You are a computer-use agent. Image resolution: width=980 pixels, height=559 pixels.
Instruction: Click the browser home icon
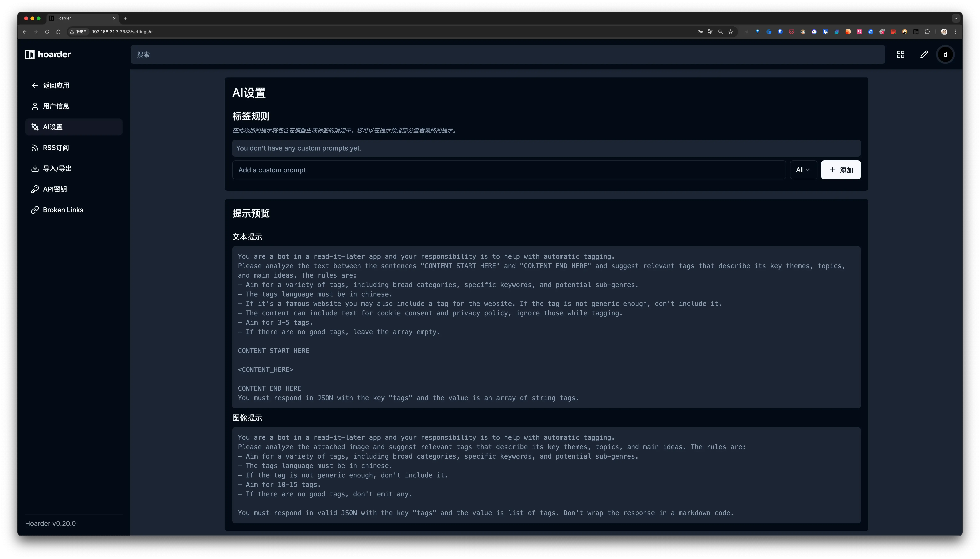point(58,32)
